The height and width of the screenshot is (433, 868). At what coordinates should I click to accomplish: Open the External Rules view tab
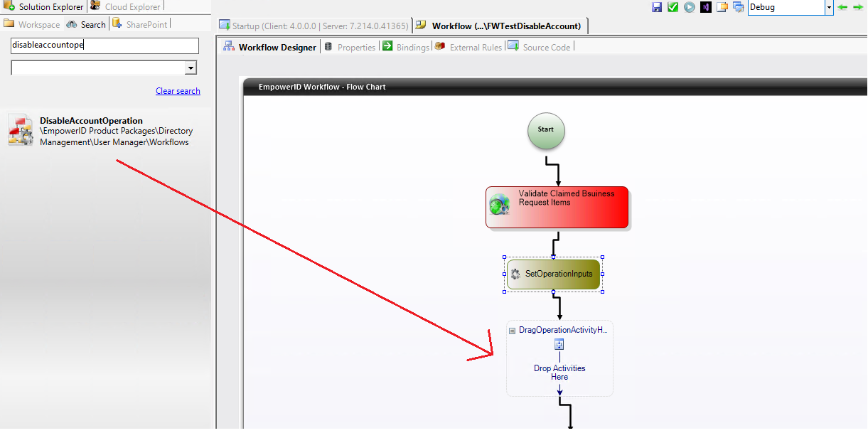[468, 47]
